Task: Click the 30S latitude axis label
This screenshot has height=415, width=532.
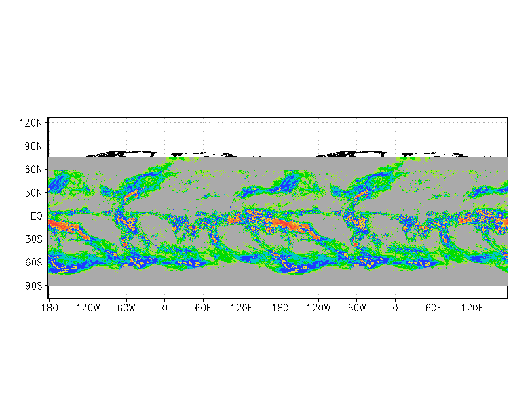Action: tap(33, 239)
